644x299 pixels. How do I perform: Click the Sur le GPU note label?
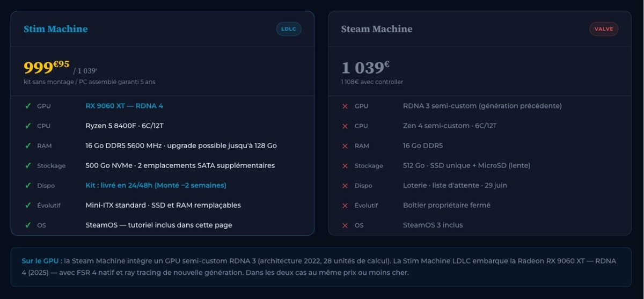(x=40, y=261)
